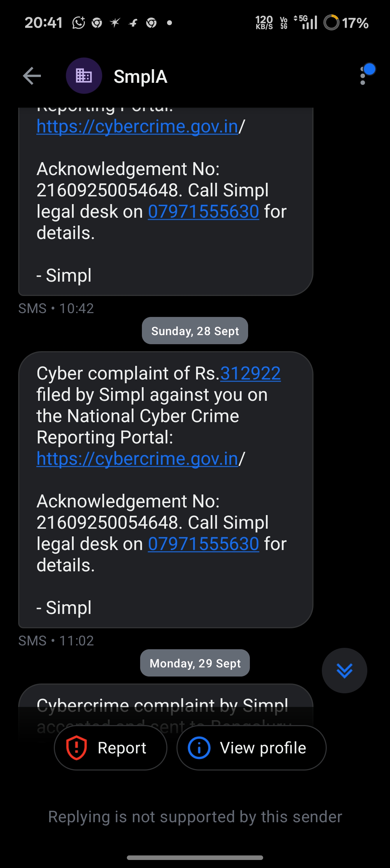Viewport: 390px width, 868px height.
Task: Tap the bottom home gesture bar
Action: [x=195, y=858]
